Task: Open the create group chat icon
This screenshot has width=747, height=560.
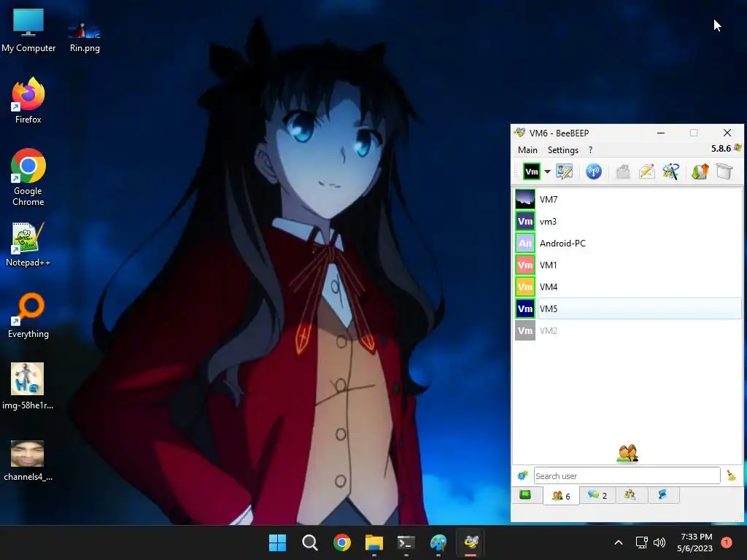Action: (671, 171)
